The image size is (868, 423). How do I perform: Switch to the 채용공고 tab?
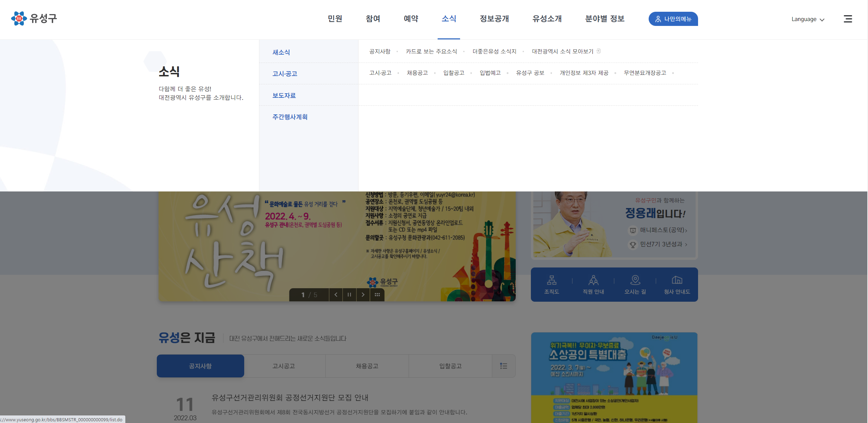[x=367, y=366]
